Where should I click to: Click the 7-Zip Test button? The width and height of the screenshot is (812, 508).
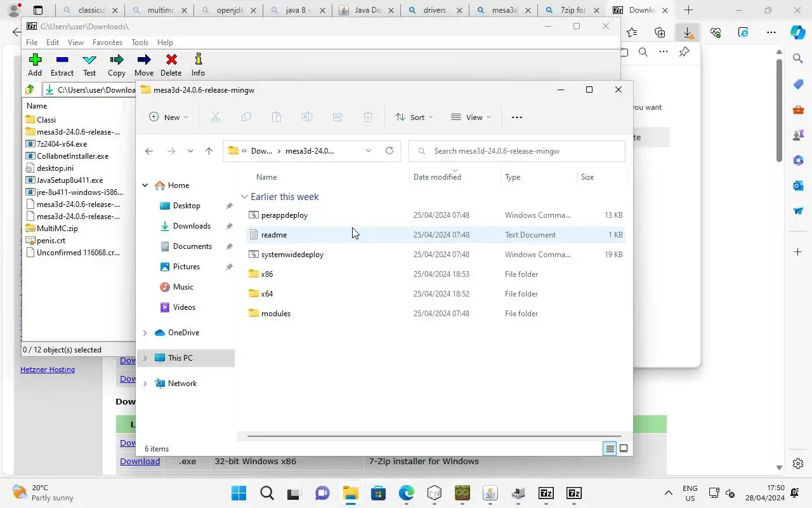coord(89,65)
